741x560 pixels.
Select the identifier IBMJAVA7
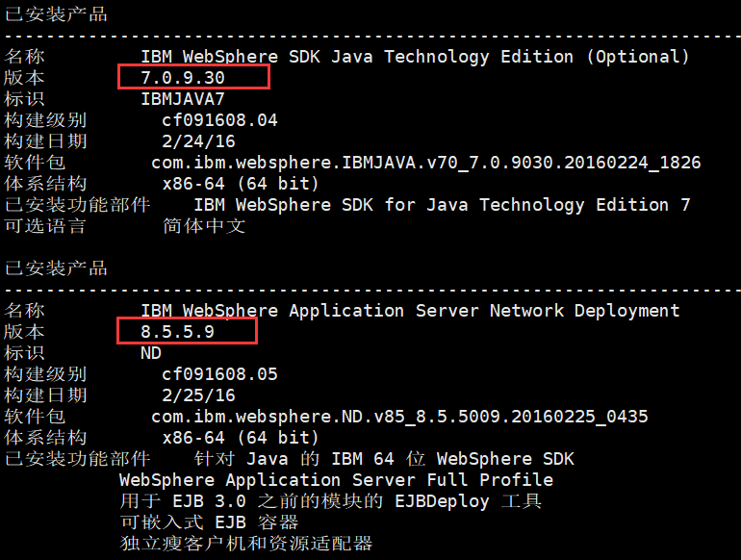pyautogui.click(x=183, y=99)
